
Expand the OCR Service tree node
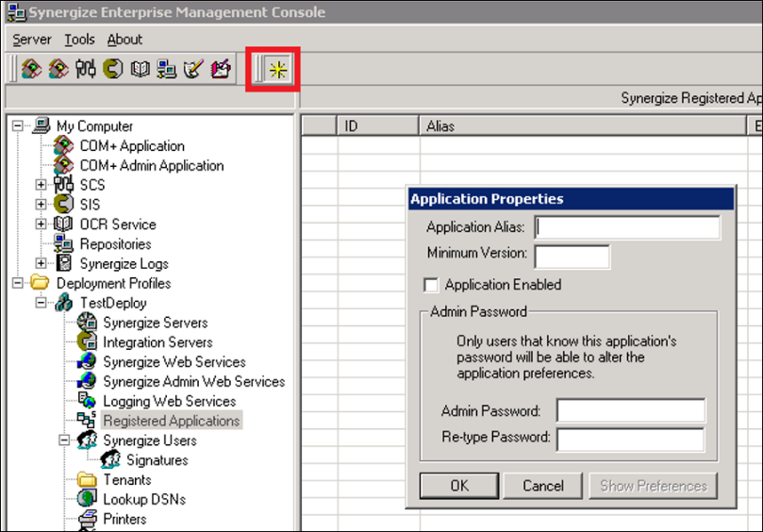(41, 224)
